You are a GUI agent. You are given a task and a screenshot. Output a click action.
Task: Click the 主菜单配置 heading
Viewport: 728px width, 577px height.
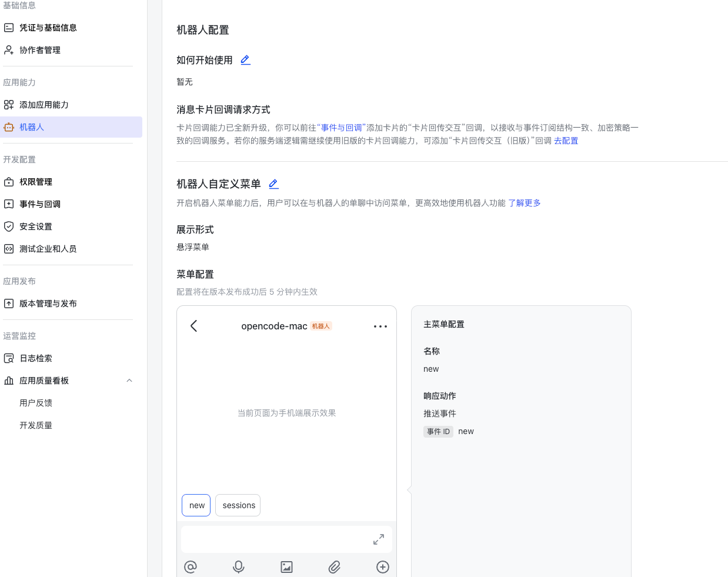pyautogui.click(x=444, y=324)
